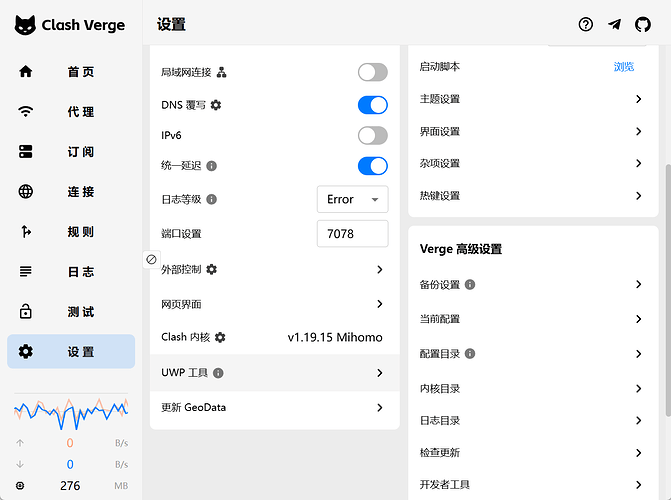671x500 pixels.
Task: Open 代理 page in sidebar
Action: click(x=71, y=112)
